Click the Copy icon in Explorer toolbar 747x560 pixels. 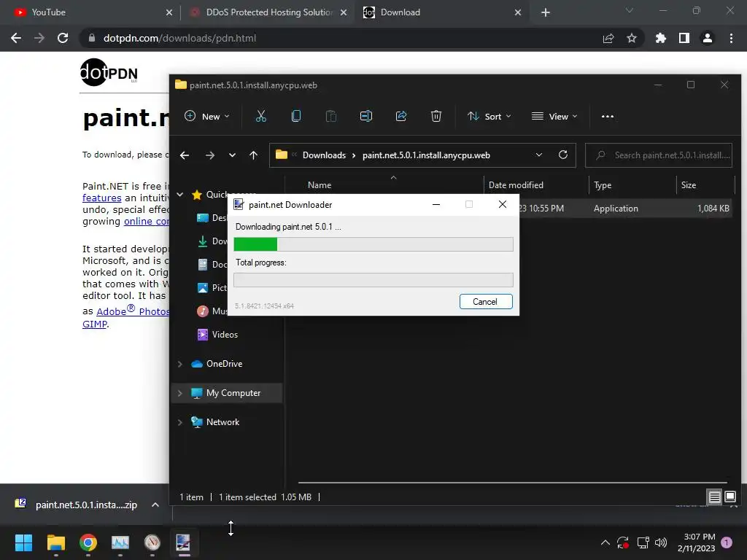click(296, 116)
